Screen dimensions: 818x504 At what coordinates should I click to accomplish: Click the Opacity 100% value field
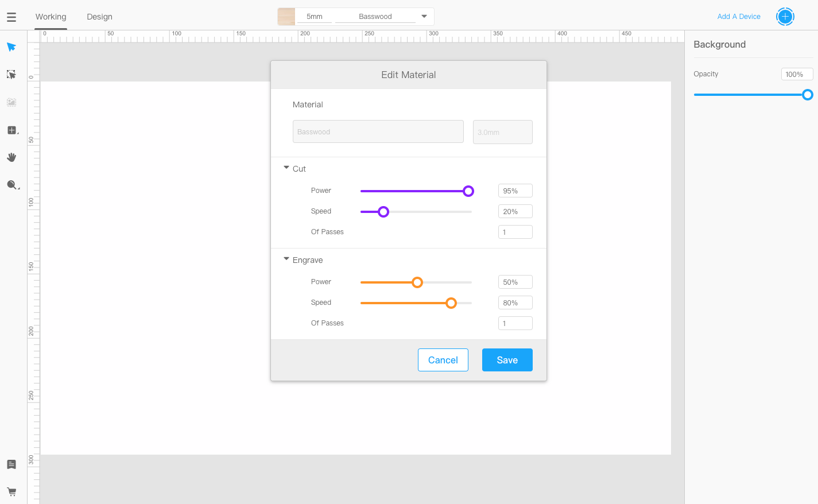(797, 74)
